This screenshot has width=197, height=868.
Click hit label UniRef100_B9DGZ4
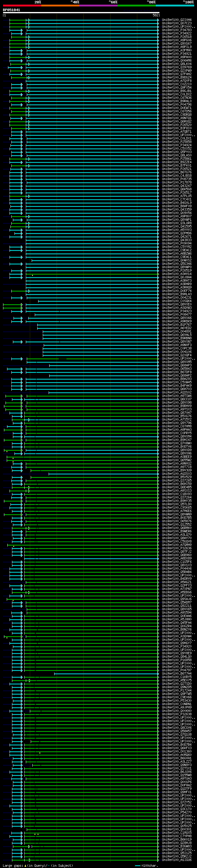(x=177, y=78)
